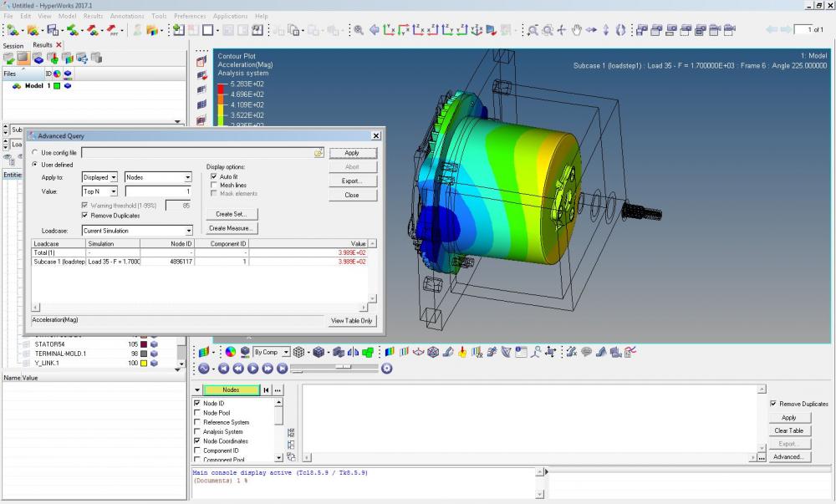Open the animation mode dropdown arrow
The image size is (836, 504).
click(213, 369)
